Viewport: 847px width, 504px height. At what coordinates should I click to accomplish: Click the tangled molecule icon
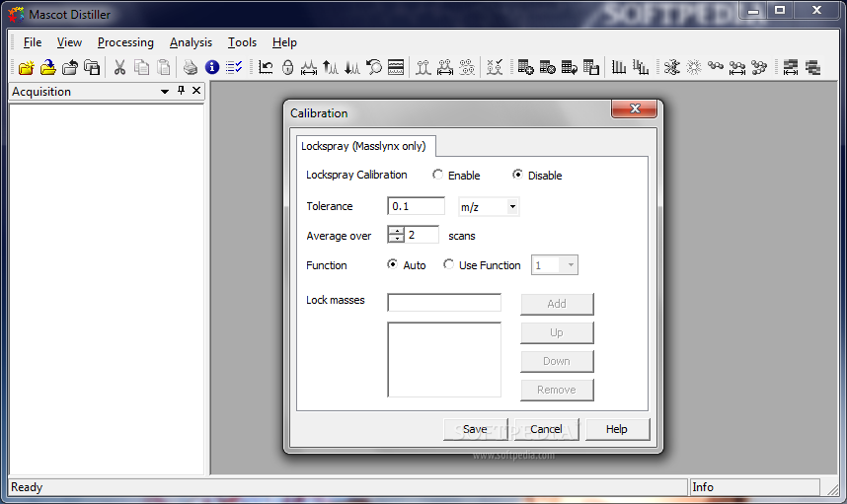(672, 67)
